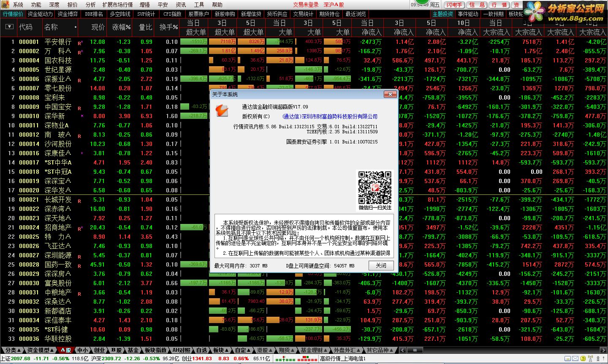Click the R marker beside 深振业A
This screenshot has height=364, width=608.
pyautogui.click(x=79, y=80)
